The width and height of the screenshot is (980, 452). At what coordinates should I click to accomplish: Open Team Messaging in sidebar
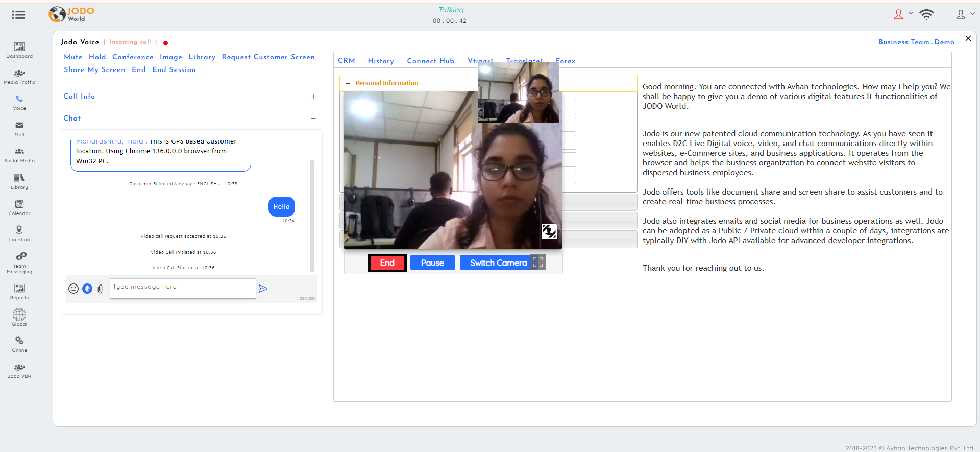(x=19, y=263)
